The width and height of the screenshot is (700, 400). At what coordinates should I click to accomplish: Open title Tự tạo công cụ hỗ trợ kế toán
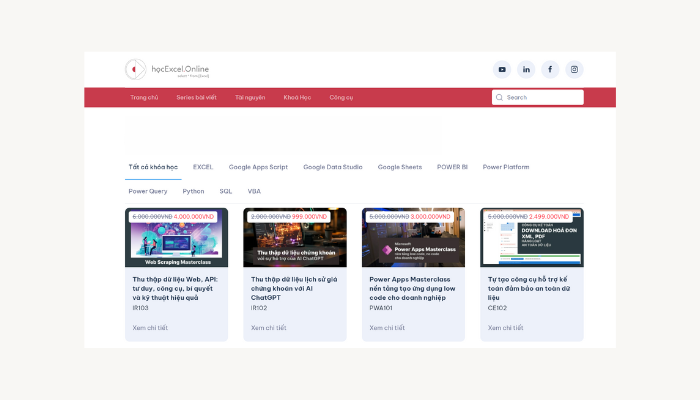(529, 288)
